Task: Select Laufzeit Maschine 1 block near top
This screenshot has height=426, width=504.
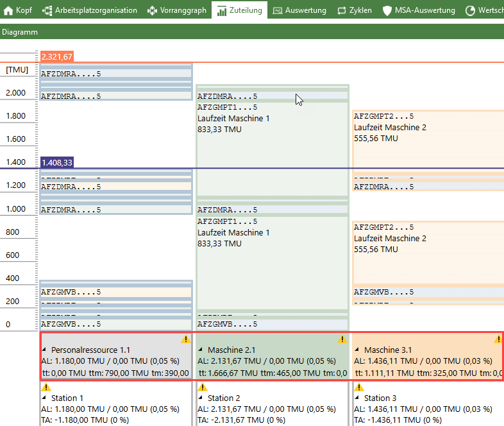Action: 233,119
